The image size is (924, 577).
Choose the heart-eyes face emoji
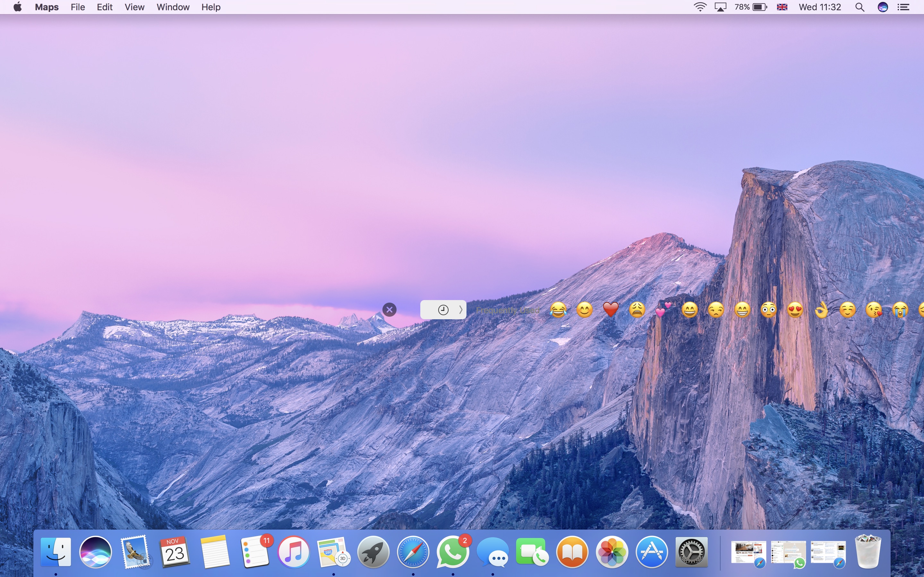click(x=795, y=310)
